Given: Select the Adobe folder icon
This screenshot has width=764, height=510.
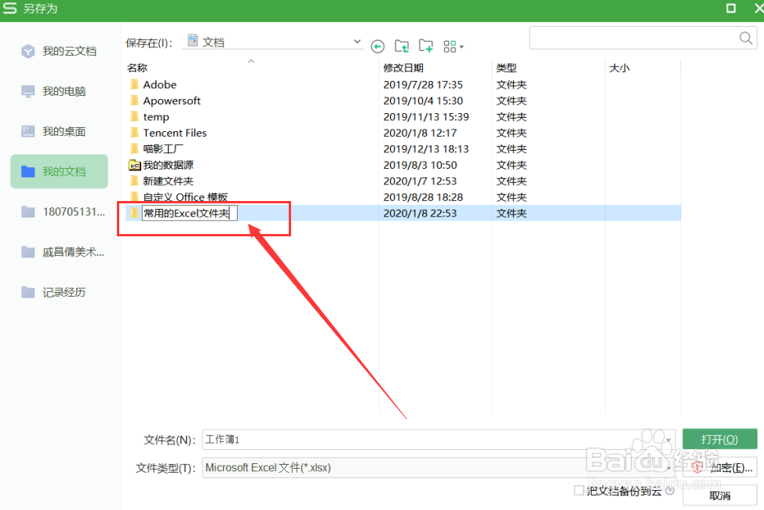Looking at the screenshot, I should (134, 84).
